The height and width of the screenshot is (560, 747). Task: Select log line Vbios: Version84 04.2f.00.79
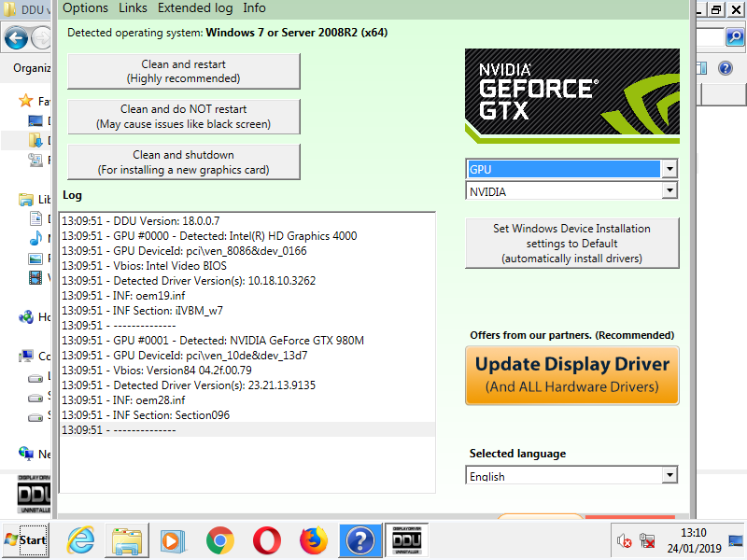(x=247, y=370)
